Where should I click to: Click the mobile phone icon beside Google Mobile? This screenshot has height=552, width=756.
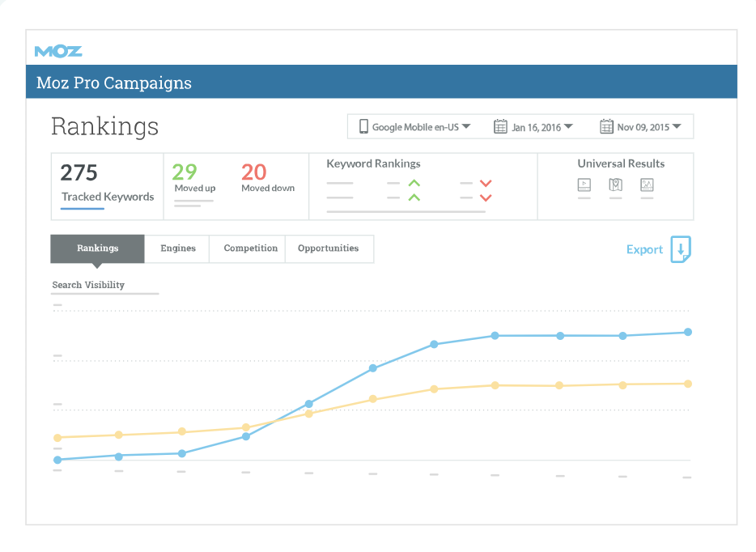coord(363,126)
